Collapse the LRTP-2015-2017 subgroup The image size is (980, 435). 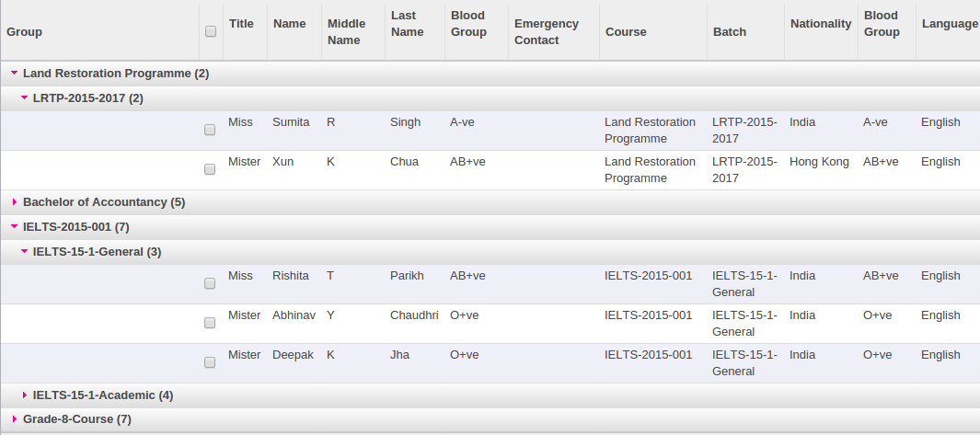tap(24, 97)
